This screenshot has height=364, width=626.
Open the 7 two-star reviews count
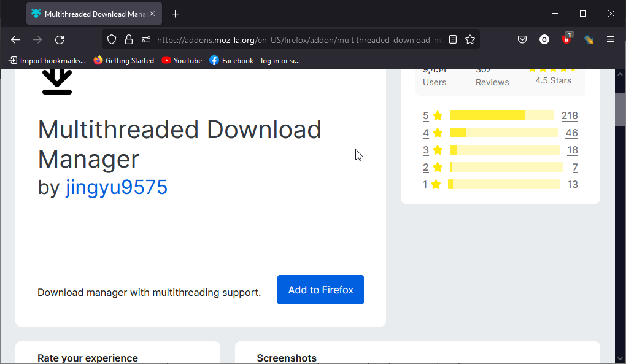click(575, 167)
